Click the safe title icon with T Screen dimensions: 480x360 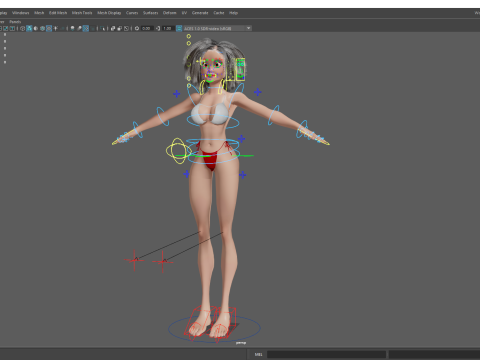[x=12, y=28]
